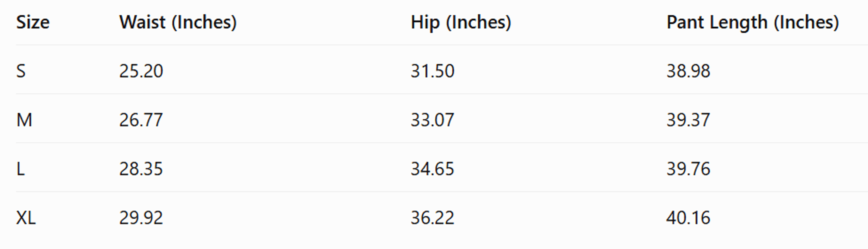868x249 pixels.
Task: Select waist value 26.77
Action: [141, 120]
